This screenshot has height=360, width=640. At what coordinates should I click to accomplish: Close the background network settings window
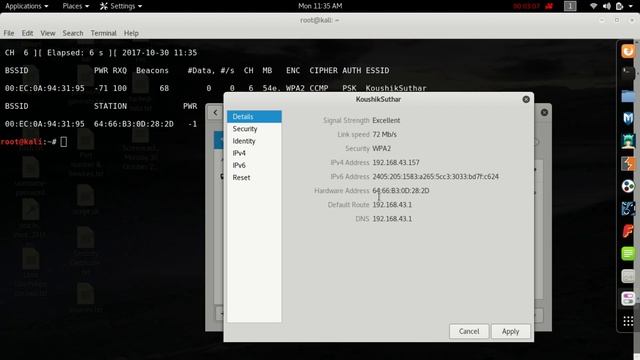(x=544, y=112)
